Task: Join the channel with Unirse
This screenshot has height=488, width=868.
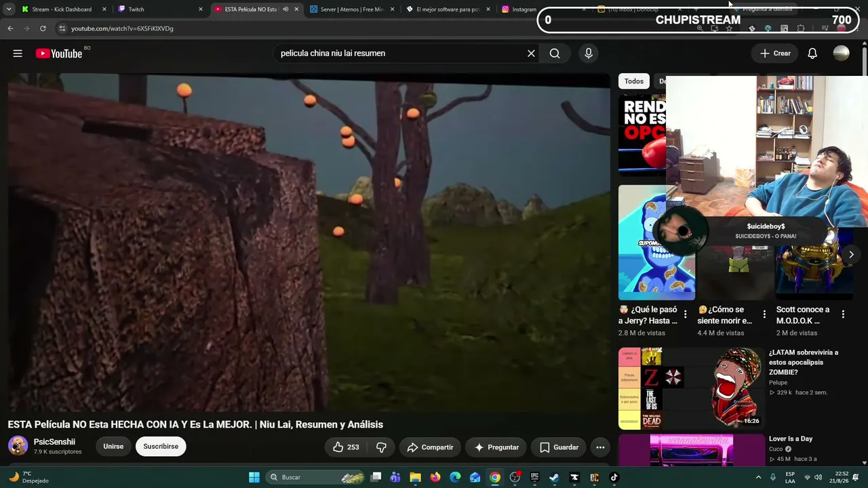Action: (x=113, y=447)
